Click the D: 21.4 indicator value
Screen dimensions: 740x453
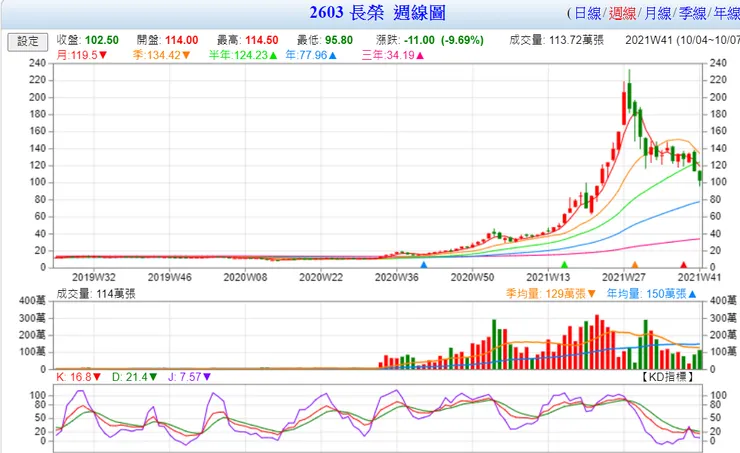(x=135, y=377)
